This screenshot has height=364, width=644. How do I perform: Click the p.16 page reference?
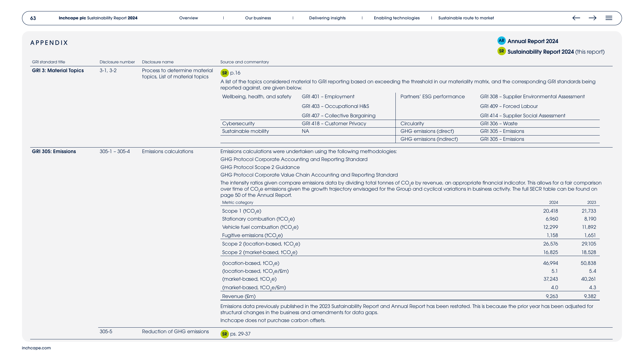235,73
